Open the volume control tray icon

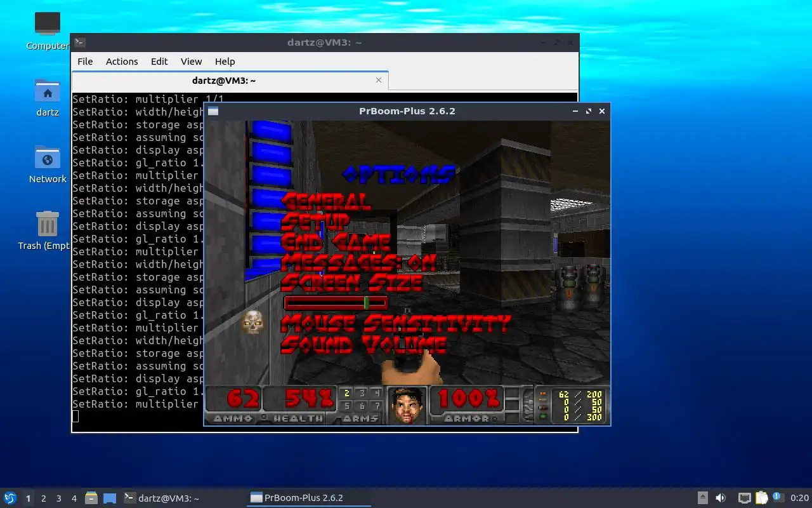[x=721, y=498]
